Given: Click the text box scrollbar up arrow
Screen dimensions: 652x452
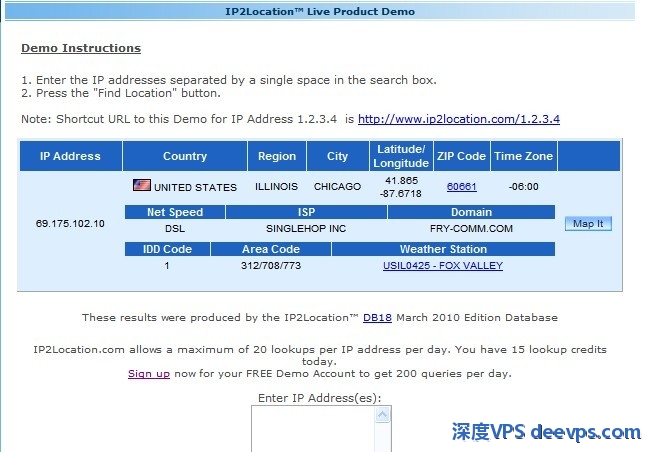Looking at the screenshot, I should point(383,415).
